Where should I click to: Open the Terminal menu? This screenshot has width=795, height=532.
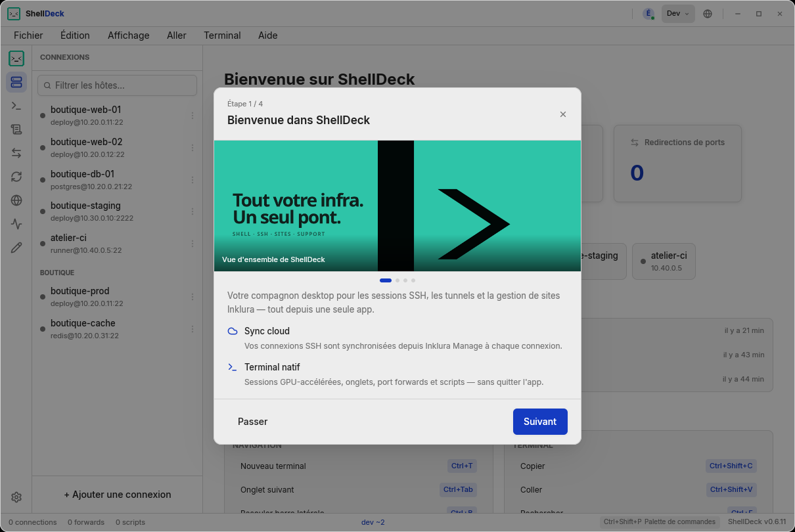[x=222, y=35]
